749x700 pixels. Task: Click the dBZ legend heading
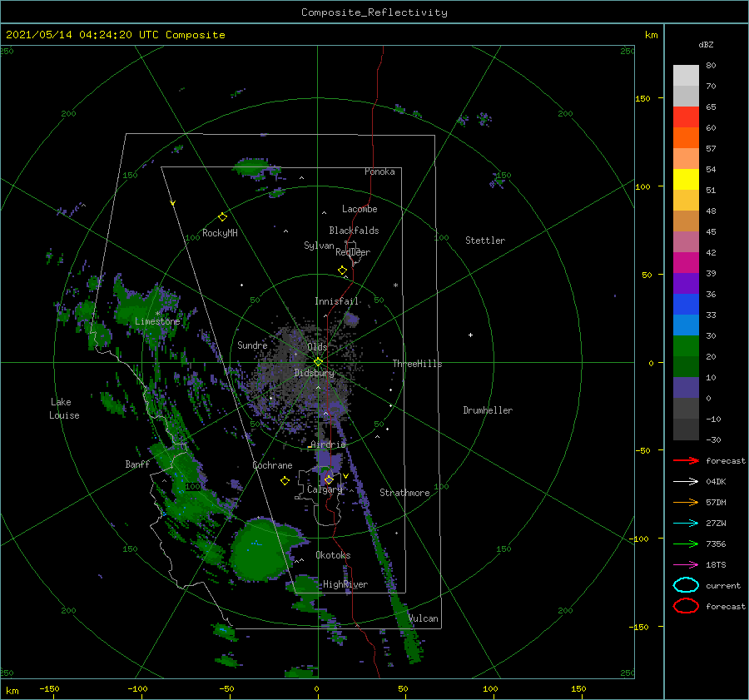click(706, 44)
